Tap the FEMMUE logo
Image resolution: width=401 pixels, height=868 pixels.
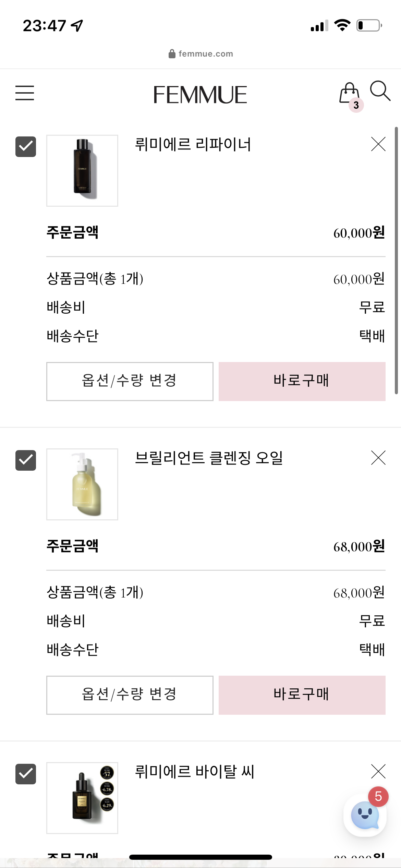click(x=200, y=95)
